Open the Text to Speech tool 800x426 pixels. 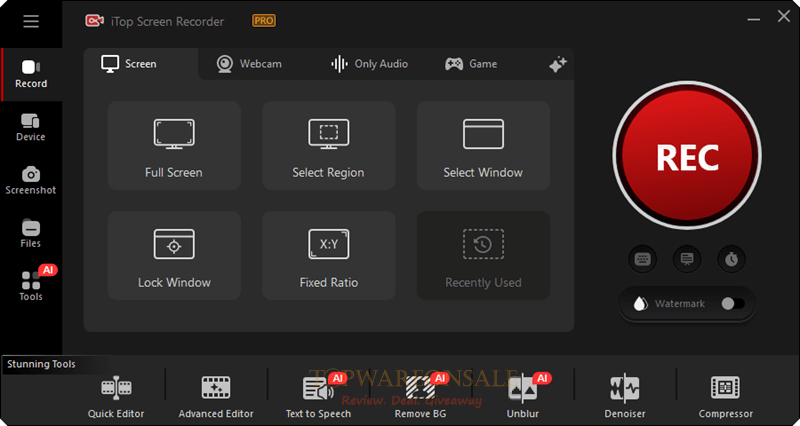(x=318, y=397)
